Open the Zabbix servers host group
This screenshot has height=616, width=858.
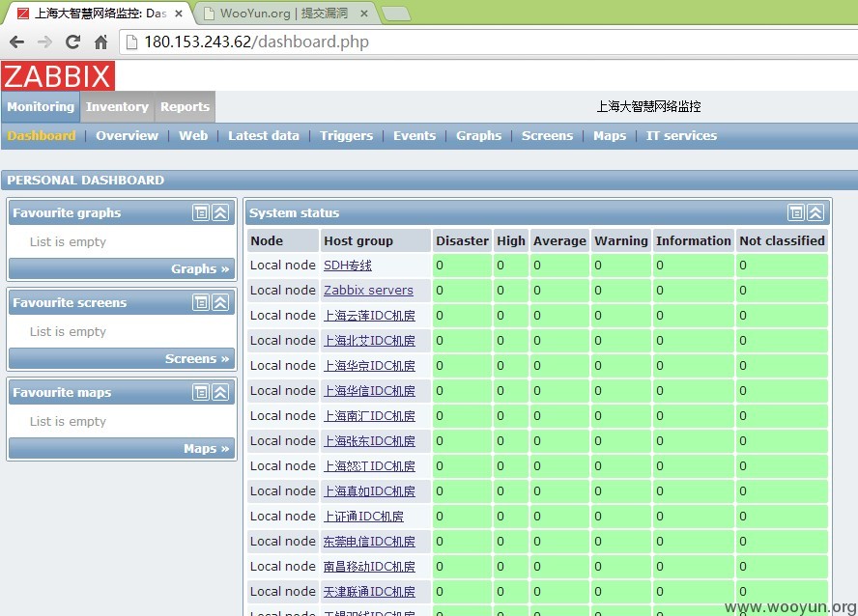tap(368, 291)
